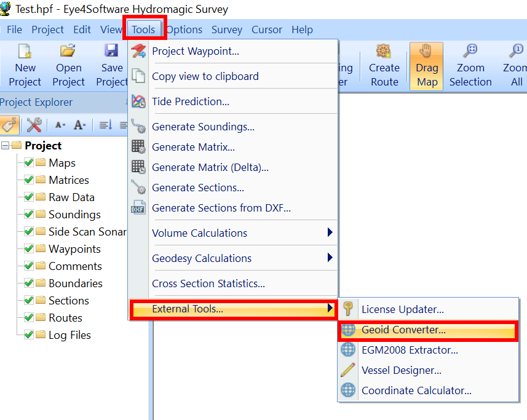Uncheck the Maps folder checkbox
The width and height of the screenshot is (527, 420).
pos(28,163)
